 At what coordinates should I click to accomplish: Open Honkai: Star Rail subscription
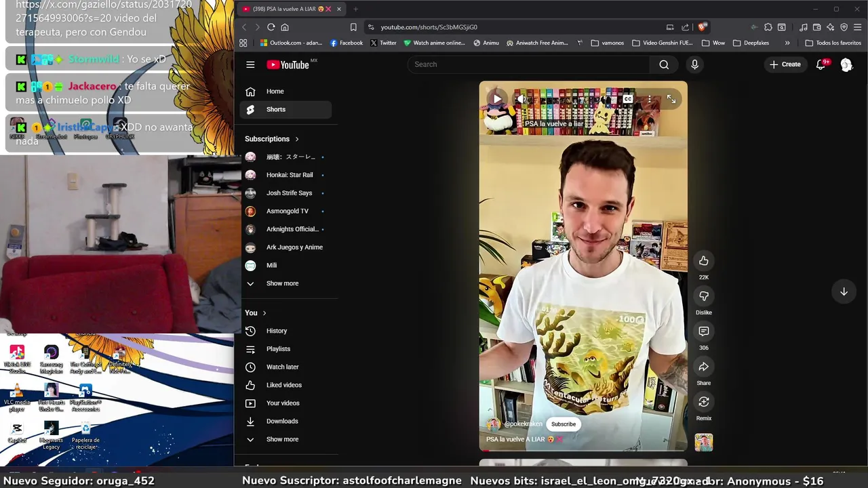coord(286,175)
